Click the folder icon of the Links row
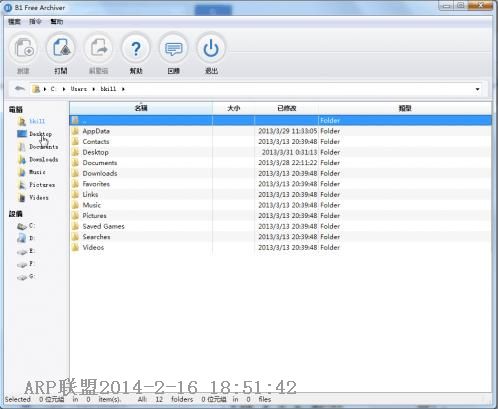 tap(76, 194)
